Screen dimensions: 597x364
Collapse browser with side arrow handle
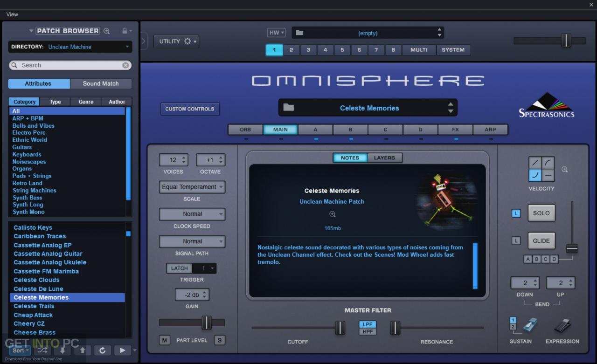(144, 41)
